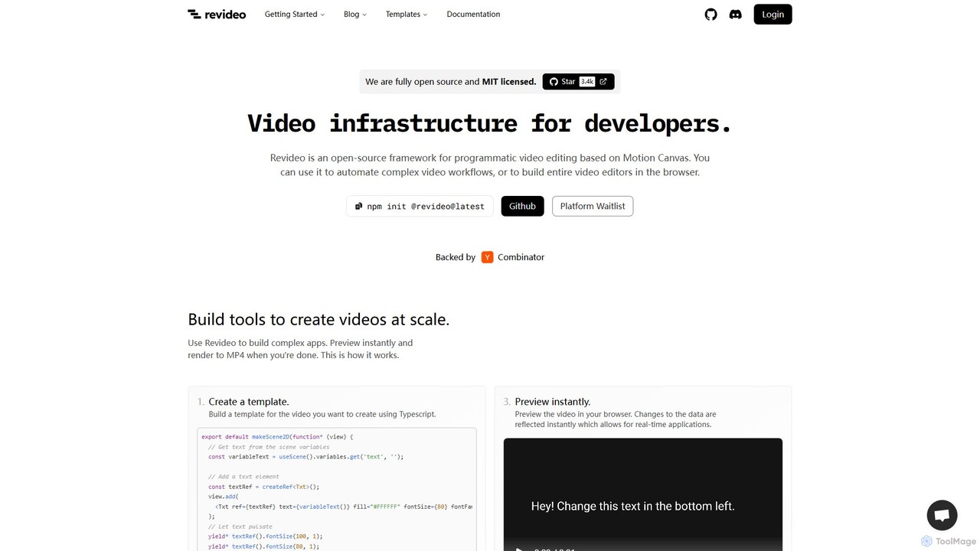Click the "Use Revideo to build complex apps" paragraph

pyautogui.click(x=300, y=349)
